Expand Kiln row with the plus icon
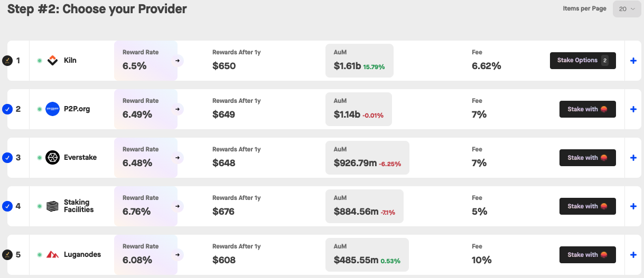The width and height of the screenshot is (644, 278). pyautogui.click(x=633, y=61)
